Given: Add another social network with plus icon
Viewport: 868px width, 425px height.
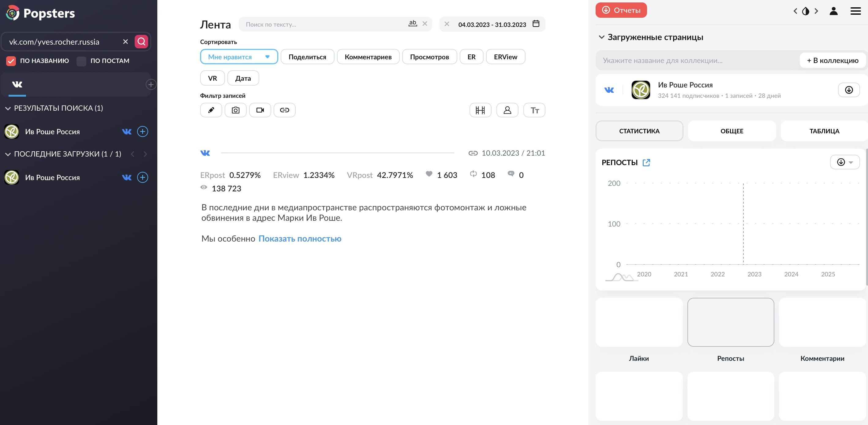Looking at the screenshot, I should coord(151,84).
